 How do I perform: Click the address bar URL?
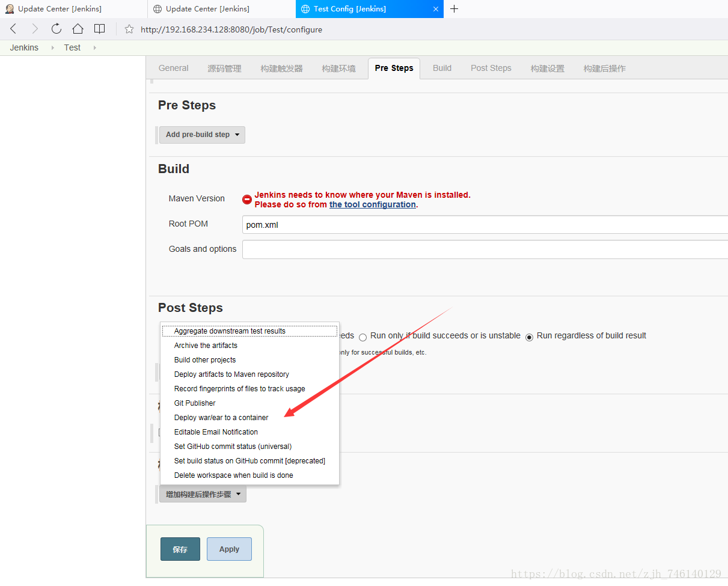point(231,29)
